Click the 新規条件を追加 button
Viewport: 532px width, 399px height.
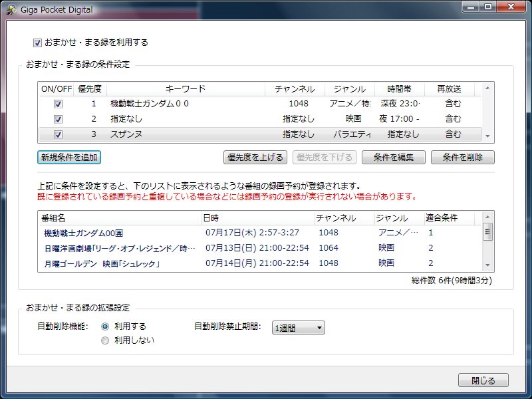click(69, 158)
